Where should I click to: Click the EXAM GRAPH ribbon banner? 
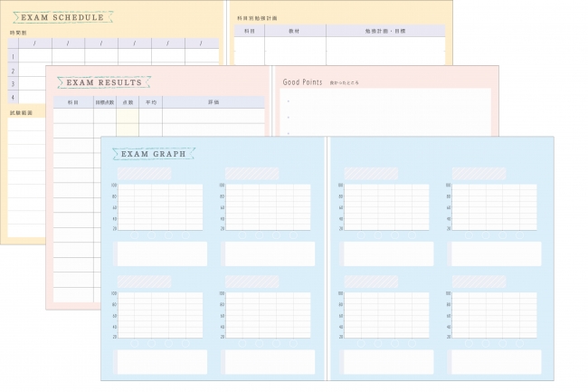tap(154, 154)
